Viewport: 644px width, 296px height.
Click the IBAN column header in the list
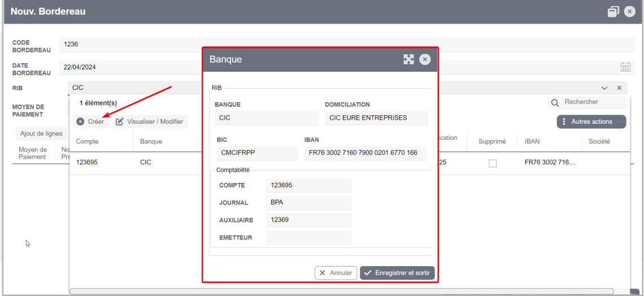[x=532, y=141]
